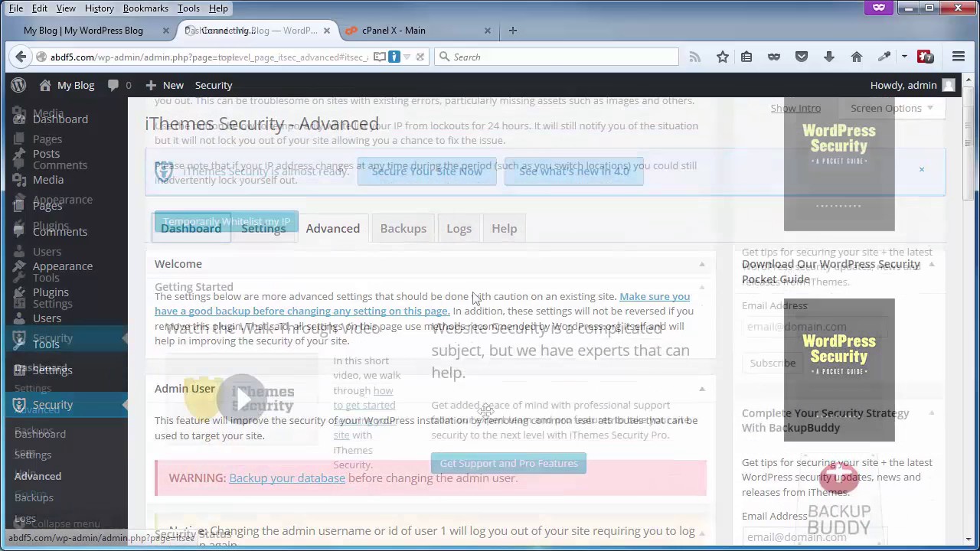Open the browser Tools menu
This screenshot has height=551, width=980.
(x=188, y=8)
